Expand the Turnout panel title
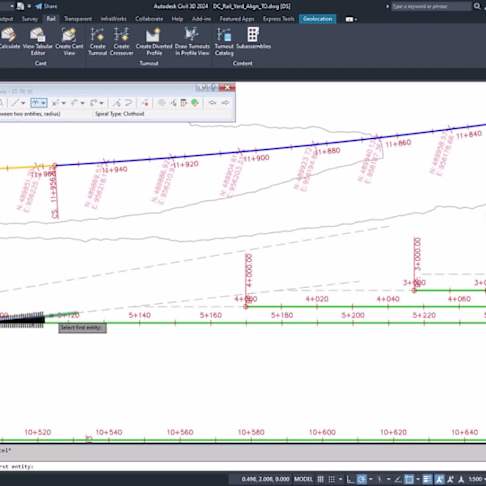The height and width of the screenshot is (486, 486). (x=149, y=63)
